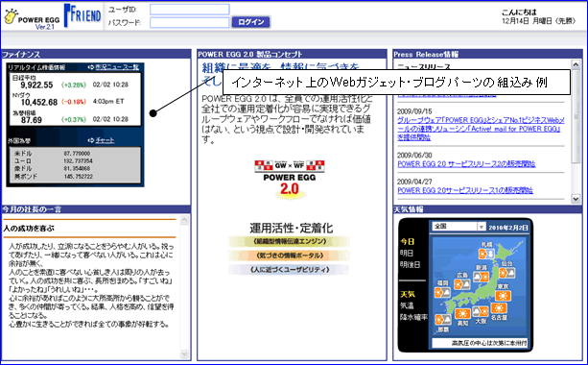Select 明日 in the weather widget
The width and height of the screenshot is (588, 365).
click(407, 253)
